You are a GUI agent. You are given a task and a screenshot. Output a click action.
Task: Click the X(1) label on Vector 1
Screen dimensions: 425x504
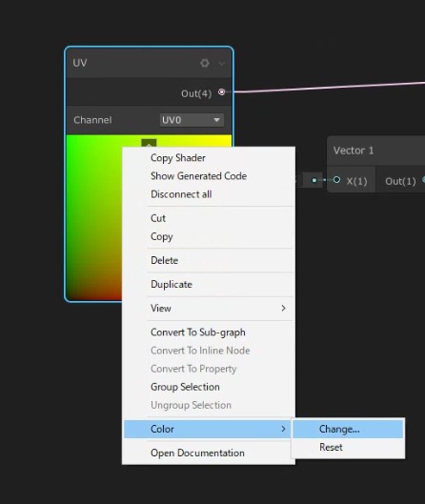[x=356, y=181]
